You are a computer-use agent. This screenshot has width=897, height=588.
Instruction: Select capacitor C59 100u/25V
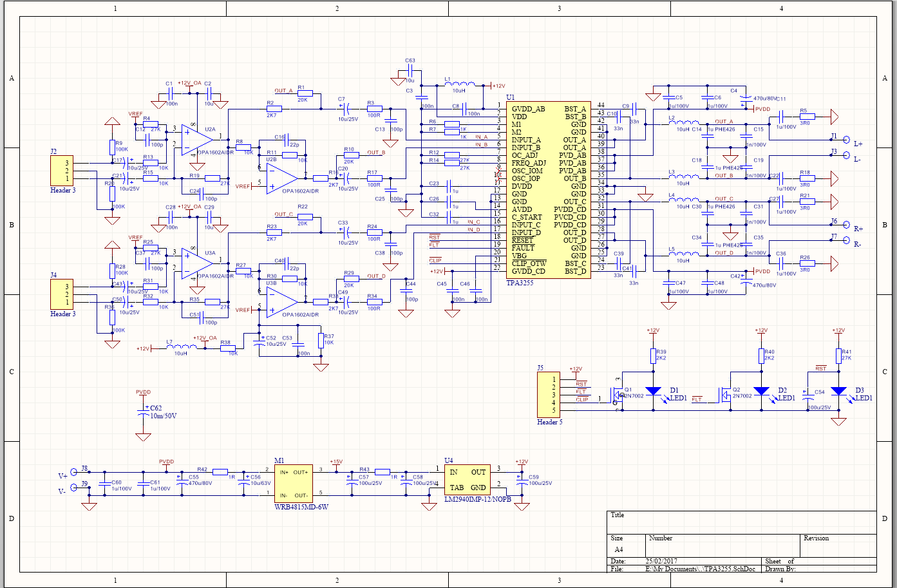(522, 480)
